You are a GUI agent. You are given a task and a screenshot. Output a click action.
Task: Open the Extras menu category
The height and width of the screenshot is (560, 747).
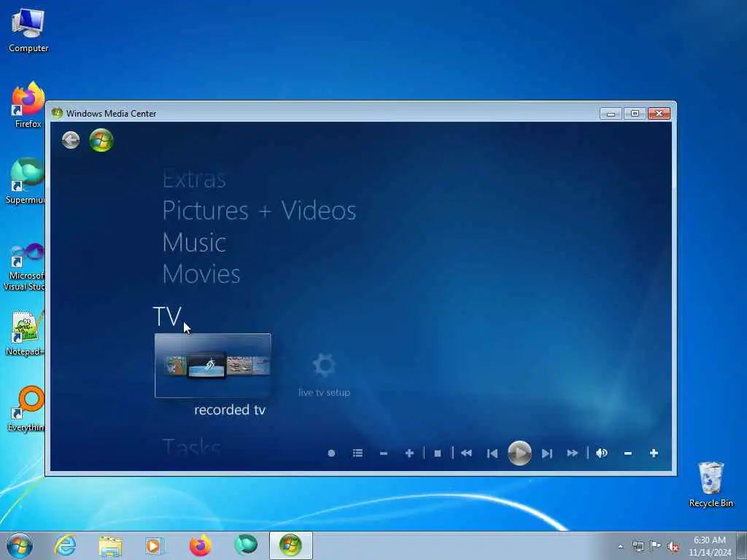pos(194,179)
